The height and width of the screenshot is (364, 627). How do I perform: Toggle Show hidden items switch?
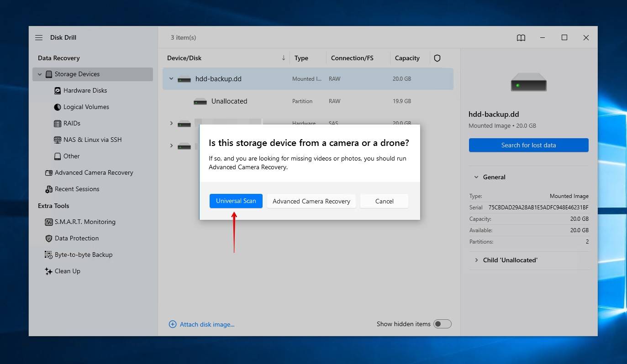[x=442, y=324]
